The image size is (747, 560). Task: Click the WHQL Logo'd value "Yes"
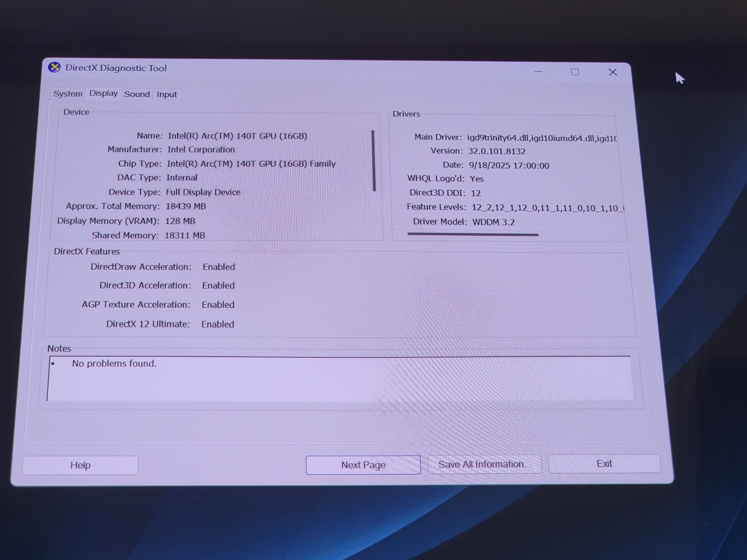(x=477, y=179)
